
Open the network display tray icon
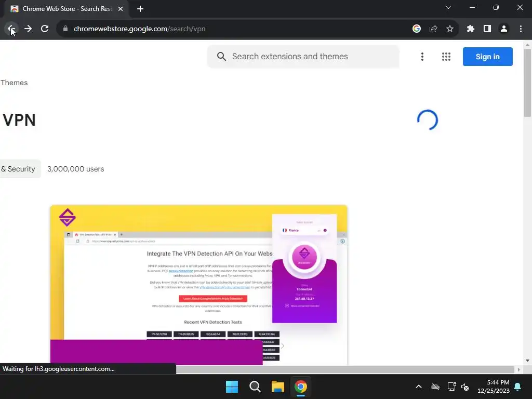tap(451, 387)
